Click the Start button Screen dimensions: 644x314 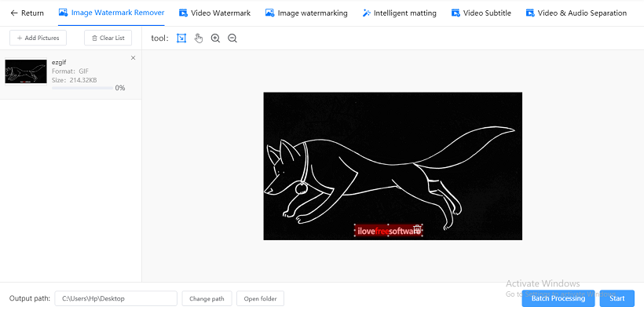617,298
